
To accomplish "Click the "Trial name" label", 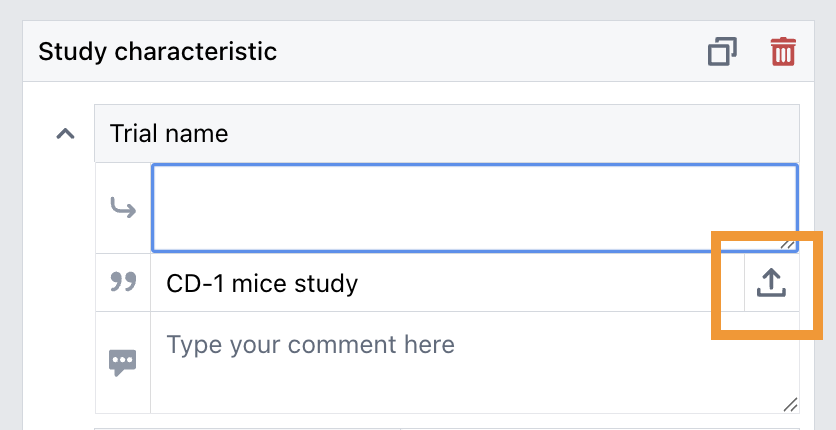I will (169, 133).
